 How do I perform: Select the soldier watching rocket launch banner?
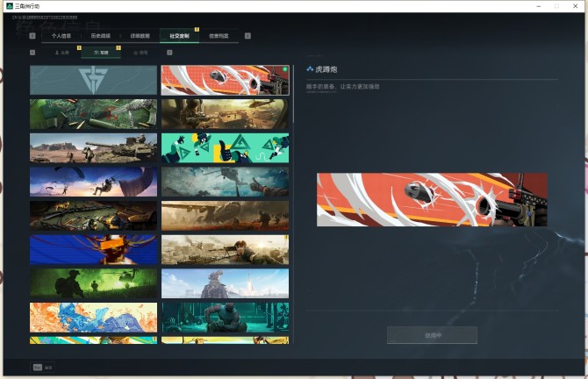225,283
